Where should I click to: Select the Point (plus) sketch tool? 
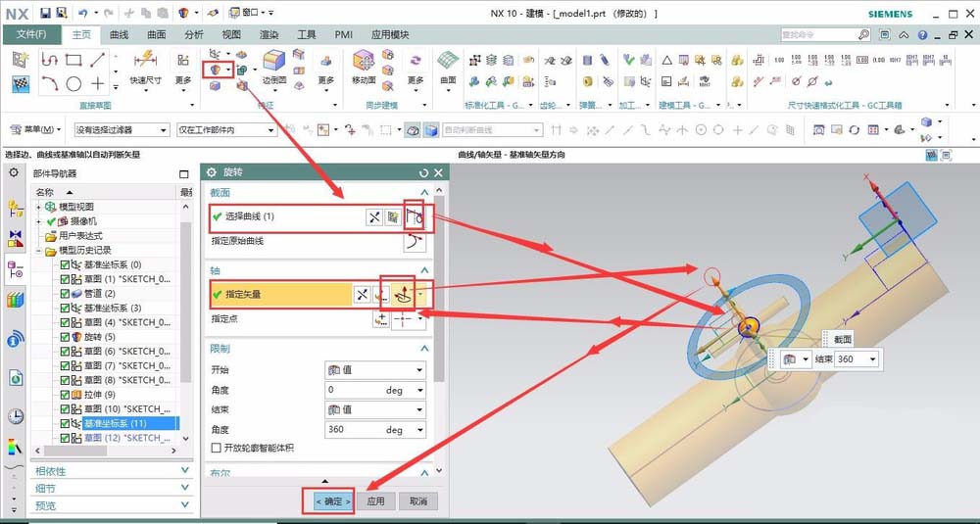click(97, 83)
